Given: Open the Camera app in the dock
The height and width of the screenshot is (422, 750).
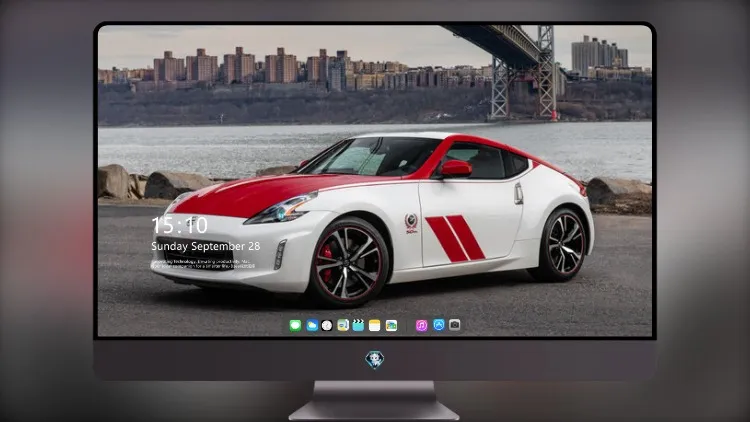Looking at the screenshot, I should tap(455, 325).
